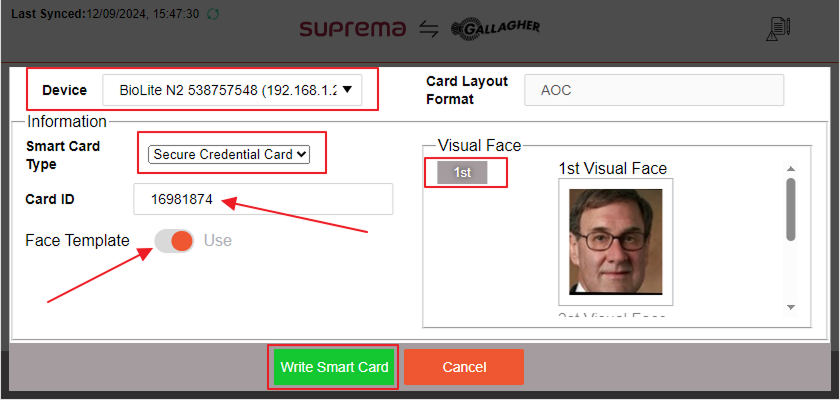Click the swap arrows between the logos
The height and width of the screenshot is (400, 840).
(429, 29)
